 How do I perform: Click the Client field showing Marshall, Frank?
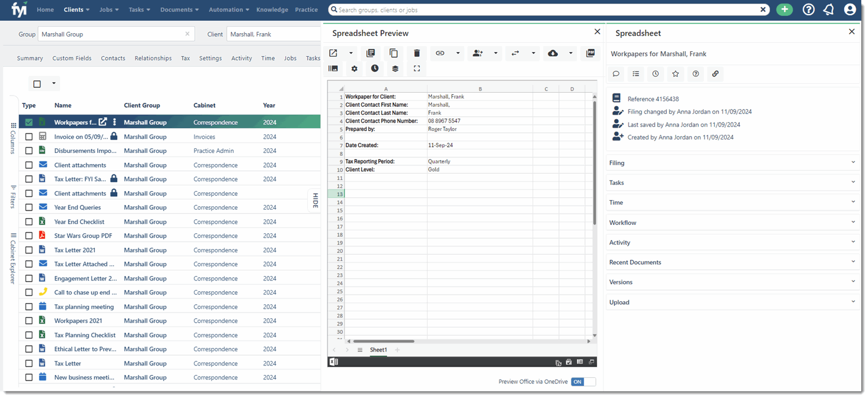[274, 34]
